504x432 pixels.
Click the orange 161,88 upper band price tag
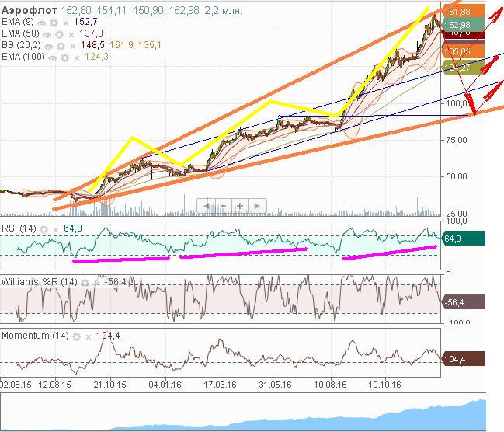463,12
